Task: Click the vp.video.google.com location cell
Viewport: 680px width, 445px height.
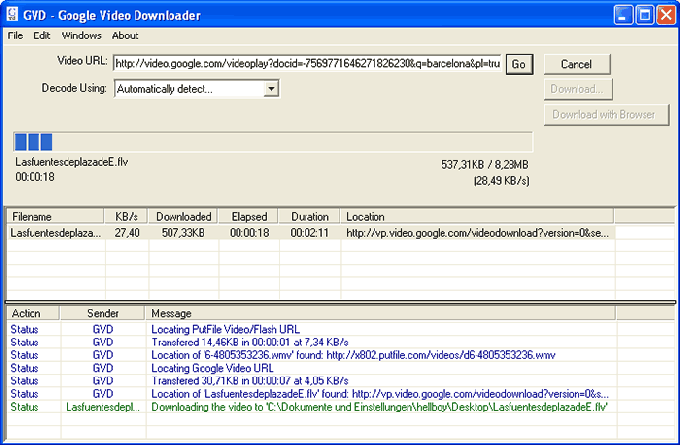Action: pyautogui.click(x=478, y=233)
